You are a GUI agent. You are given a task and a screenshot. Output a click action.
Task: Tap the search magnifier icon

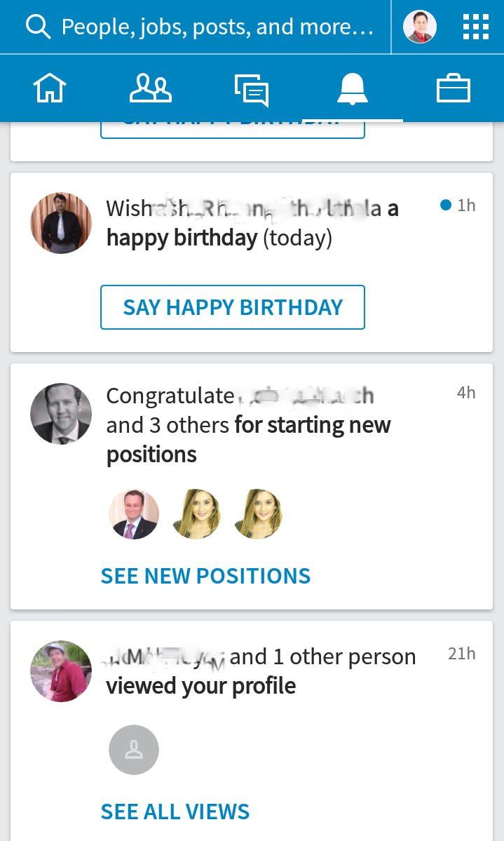point(38,27)
